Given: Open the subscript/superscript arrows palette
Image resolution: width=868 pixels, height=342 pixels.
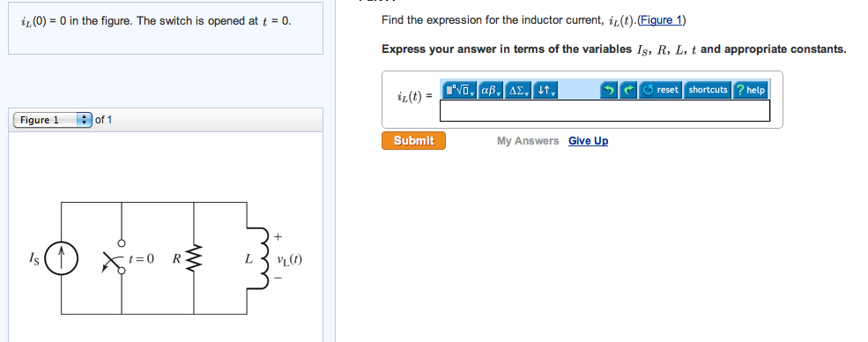Looking at the screenshot, I should (x=545, y=90).
